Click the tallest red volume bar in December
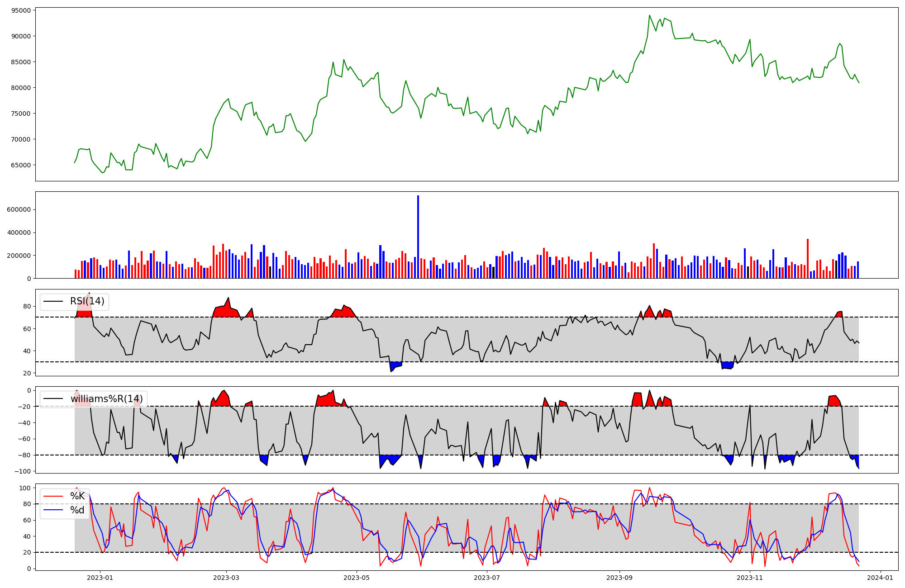 coord(808,259)
